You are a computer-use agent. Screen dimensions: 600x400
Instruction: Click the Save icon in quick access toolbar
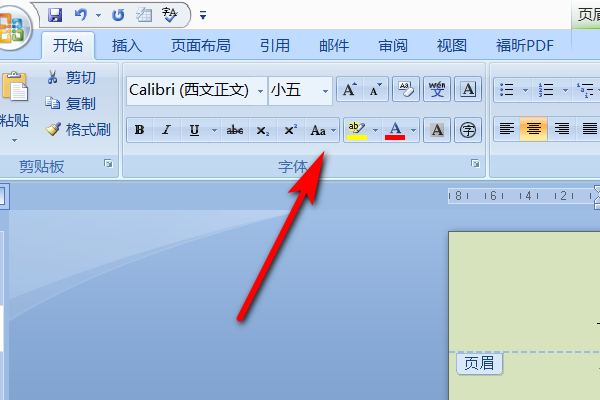coord(55,15)
